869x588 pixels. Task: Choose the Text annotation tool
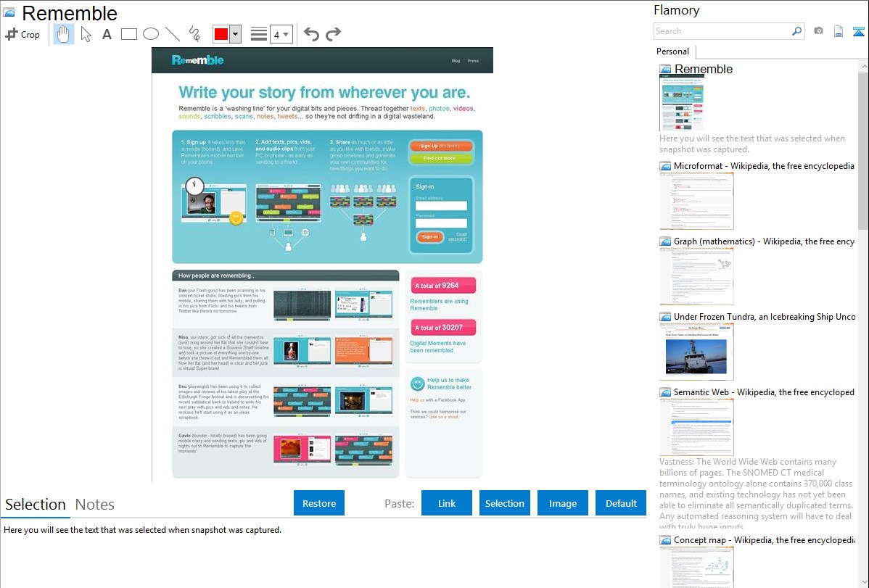[107, 34]
